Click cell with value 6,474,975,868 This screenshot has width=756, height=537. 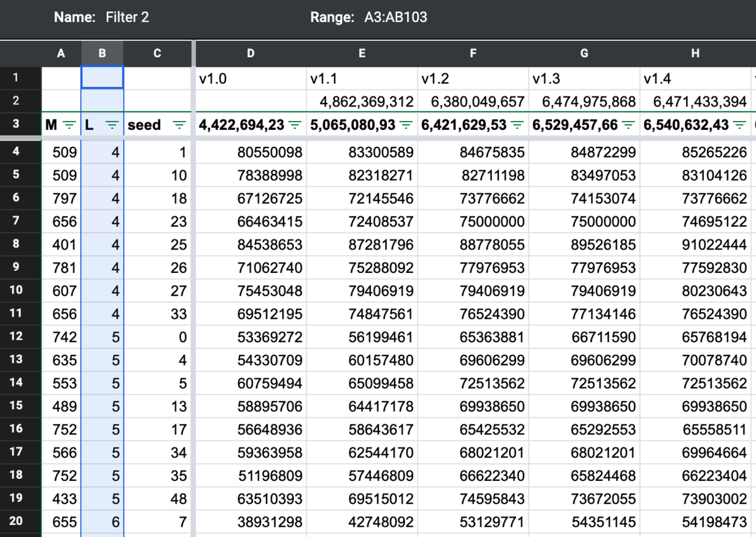(x=584, y=101)
